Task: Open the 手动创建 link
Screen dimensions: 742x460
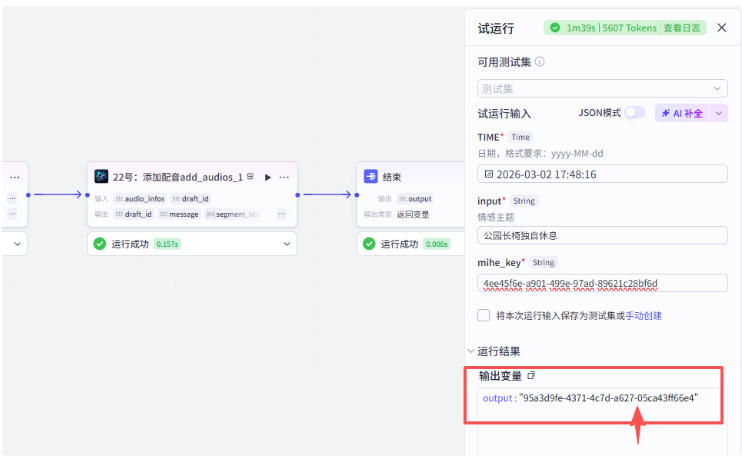Action: [644, 316]
